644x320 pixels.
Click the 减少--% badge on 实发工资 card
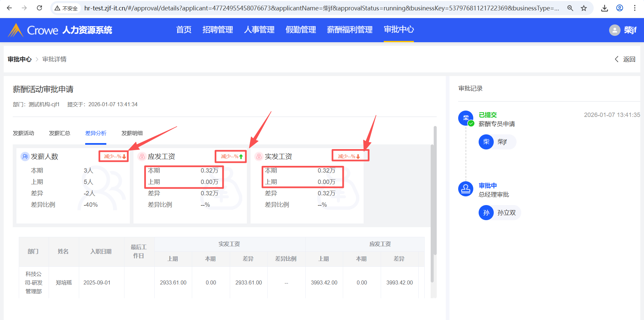[349, 156]
